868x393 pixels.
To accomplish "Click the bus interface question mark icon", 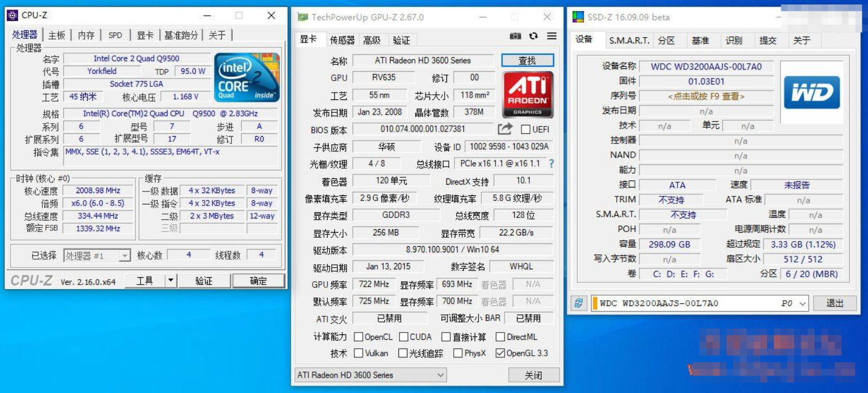I will [551, 164].
